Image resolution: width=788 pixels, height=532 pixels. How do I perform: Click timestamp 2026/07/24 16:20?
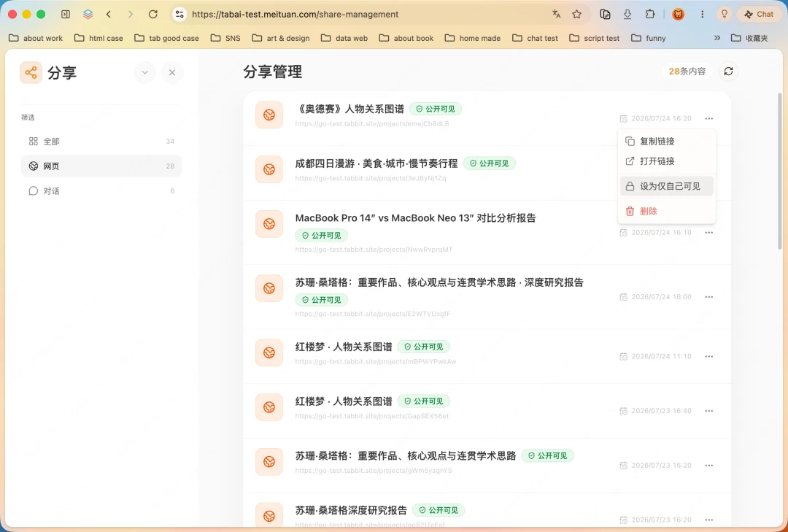pyautogui.click(x=661, y=119)
